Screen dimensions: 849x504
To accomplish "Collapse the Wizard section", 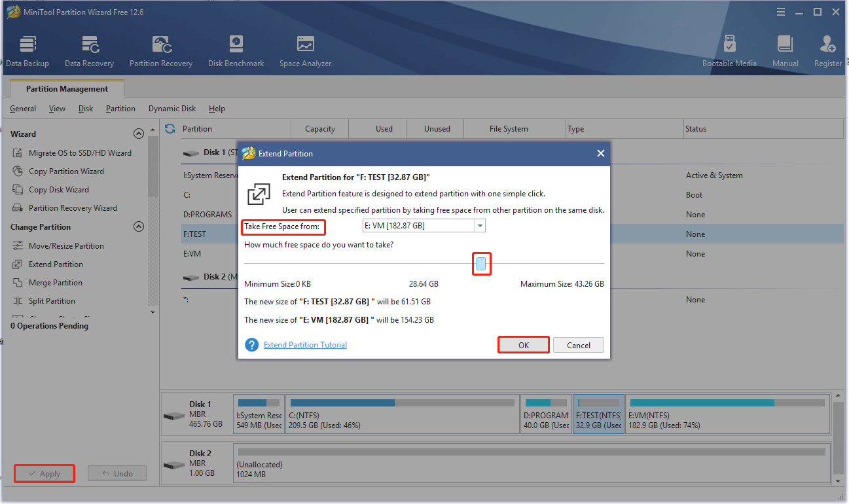I will [x=138, y=134].
